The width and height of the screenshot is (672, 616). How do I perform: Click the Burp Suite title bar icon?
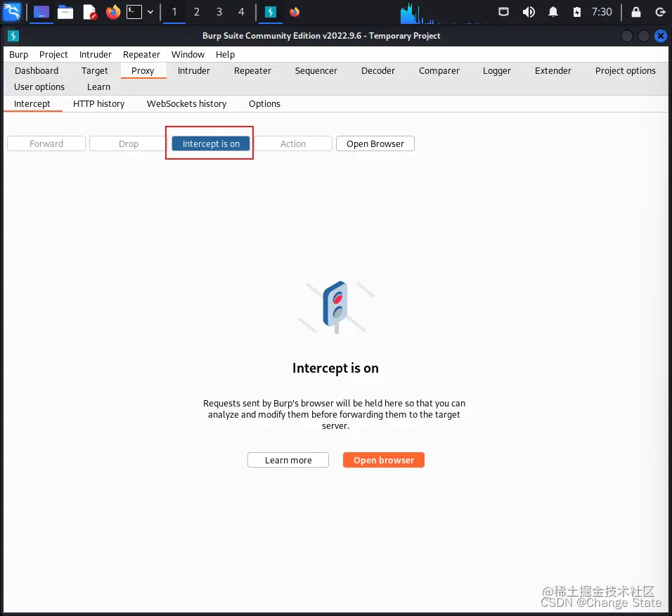click(13, 36)
